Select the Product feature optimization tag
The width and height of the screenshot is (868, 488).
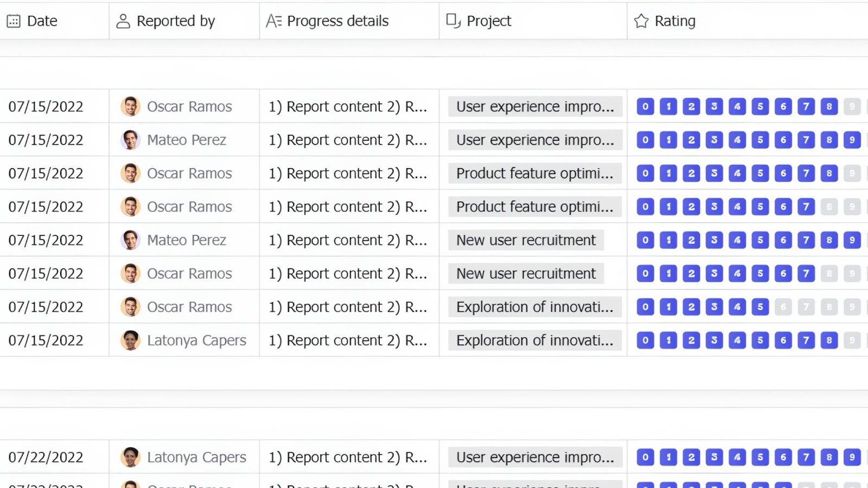[533, 174]
